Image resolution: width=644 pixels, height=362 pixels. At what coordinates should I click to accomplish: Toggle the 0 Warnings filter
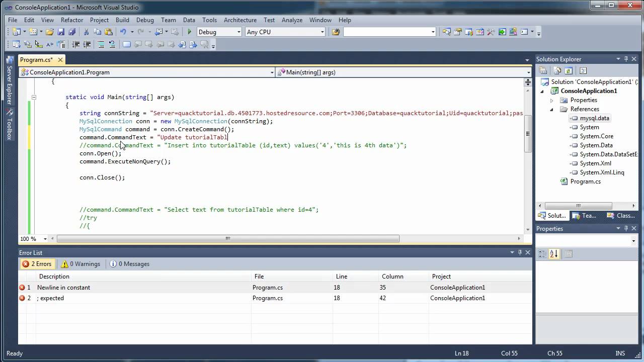[80, 264]
